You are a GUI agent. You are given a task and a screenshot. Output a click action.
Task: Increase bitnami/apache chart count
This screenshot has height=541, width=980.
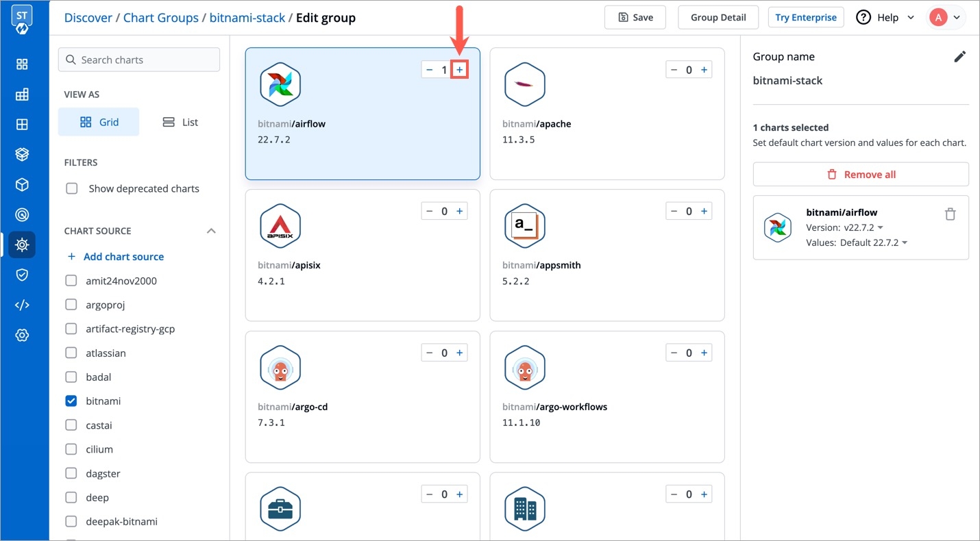[705, 70]
